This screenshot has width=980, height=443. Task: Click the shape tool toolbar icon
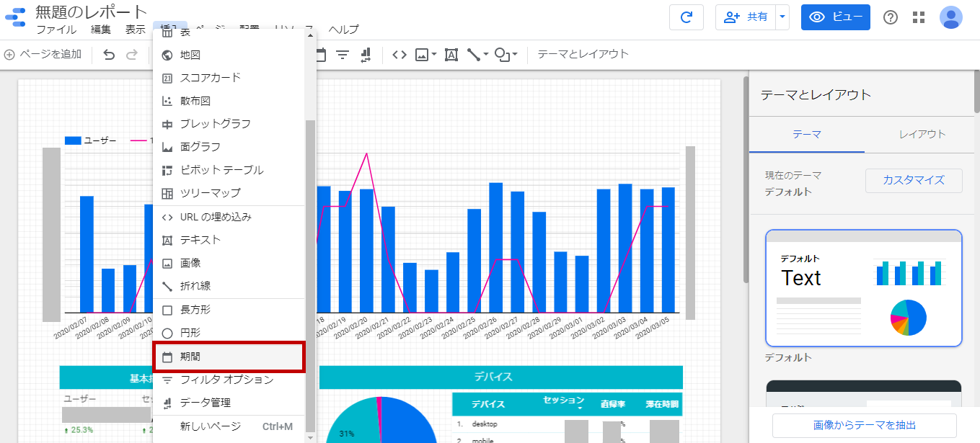503,54
